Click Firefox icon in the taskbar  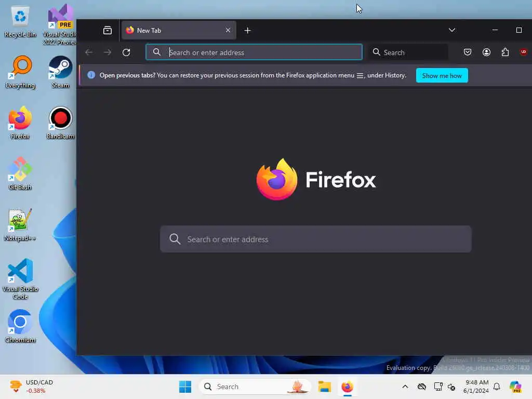(x=347, y=387)
